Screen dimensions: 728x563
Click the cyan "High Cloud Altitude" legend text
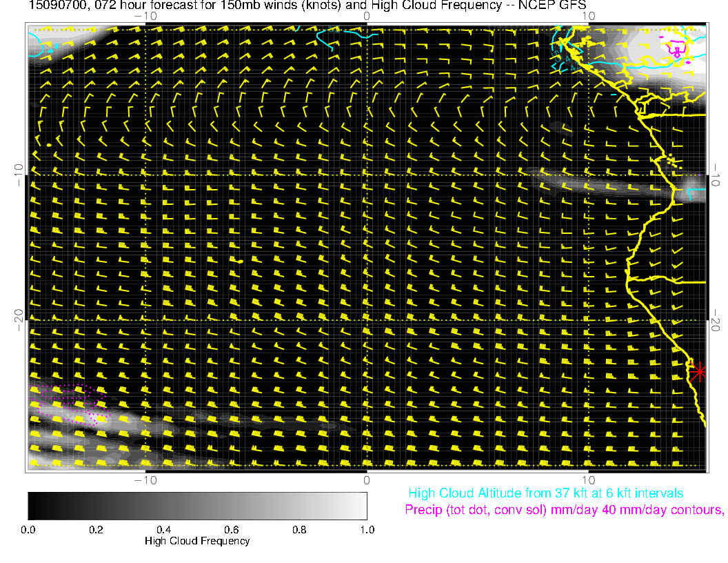545,493
